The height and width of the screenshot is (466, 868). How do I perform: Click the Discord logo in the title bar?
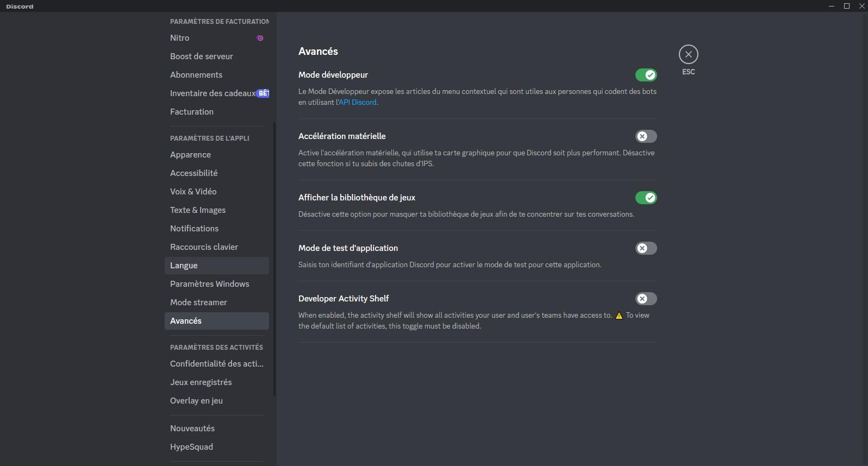[x=20, y=7]
